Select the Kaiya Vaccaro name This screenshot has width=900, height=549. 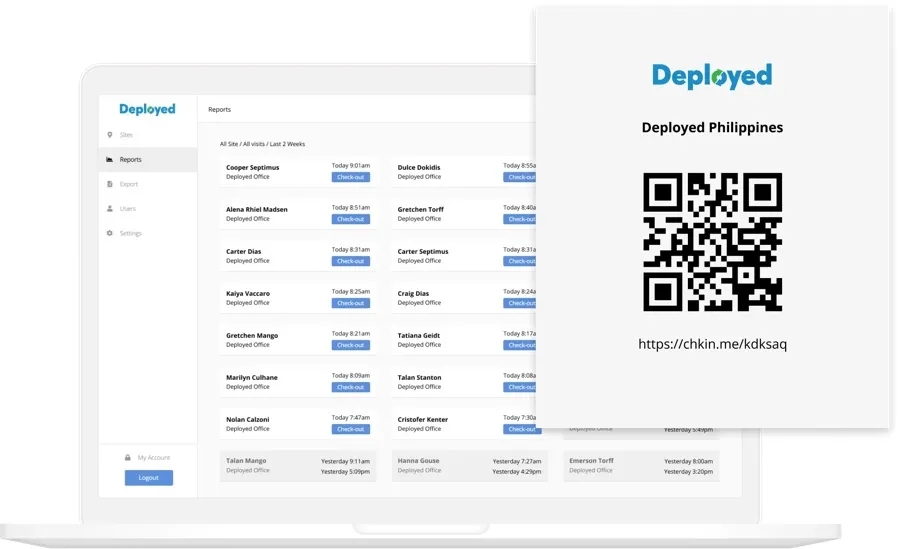(248, 293)
